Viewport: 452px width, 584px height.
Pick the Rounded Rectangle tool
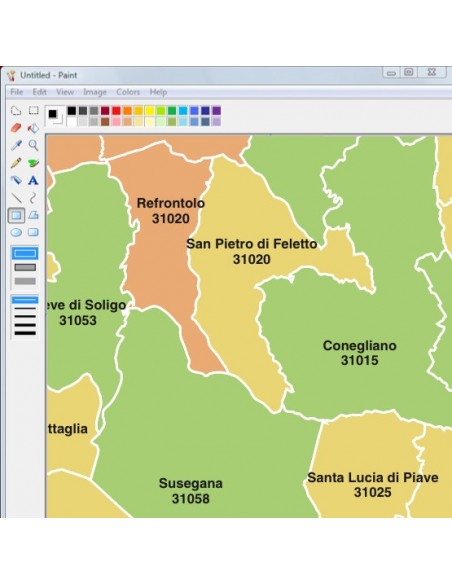coord(34,232)
